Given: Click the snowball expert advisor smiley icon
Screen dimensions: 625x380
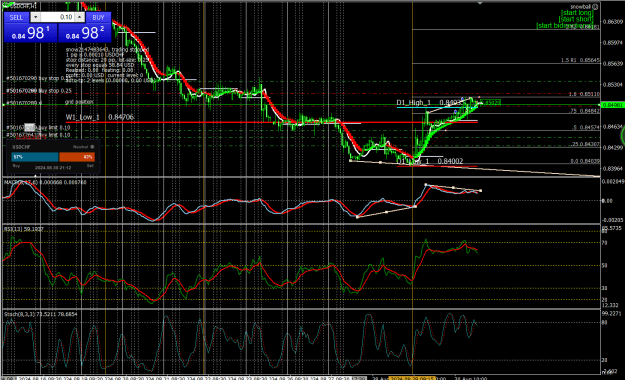Looking at the screenshot, I should pos(595,7).
